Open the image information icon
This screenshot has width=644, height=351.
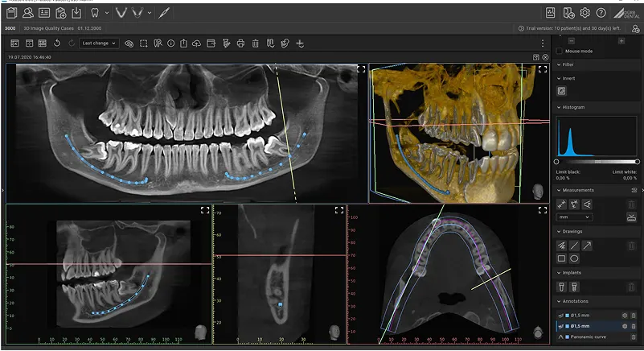coord(171,43)
